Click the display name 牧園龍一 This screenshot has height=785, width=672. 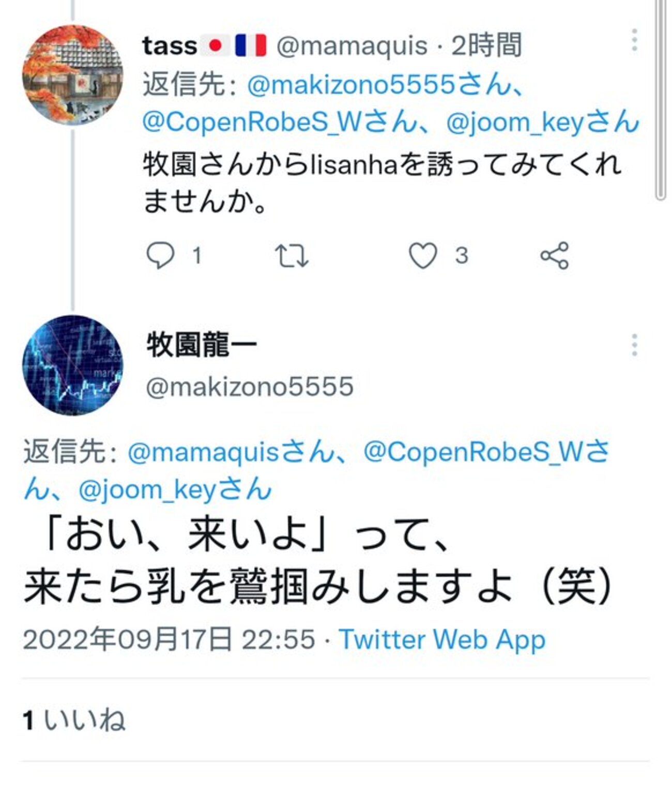coord(202,345)
